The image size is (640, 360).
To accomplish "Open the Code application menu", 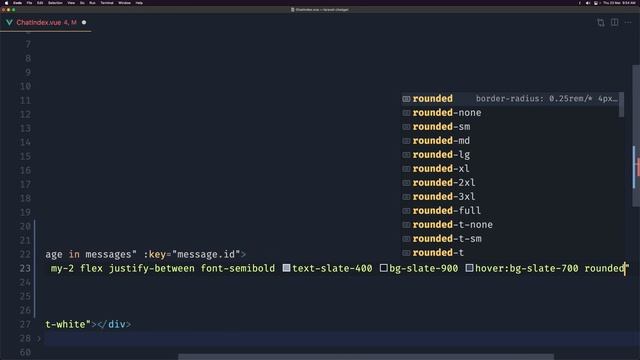I will pyautogui.click(x=18, y=3).
